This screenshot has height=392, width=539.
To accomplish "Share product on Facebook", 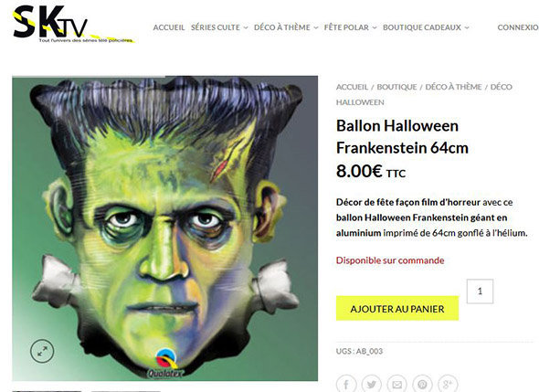I will coord(346,384).
